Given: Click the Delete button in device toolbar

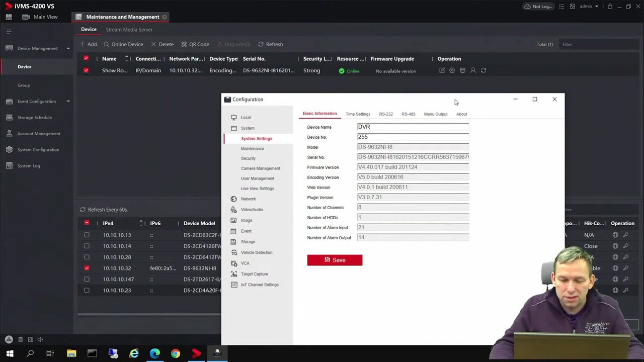Looking at the screenshot, I should click(x=163, y=44).
